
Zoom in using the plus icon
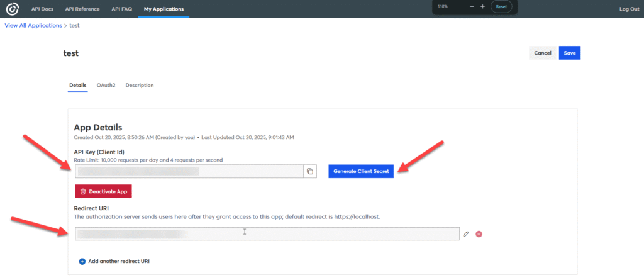(x=482, y=6)
